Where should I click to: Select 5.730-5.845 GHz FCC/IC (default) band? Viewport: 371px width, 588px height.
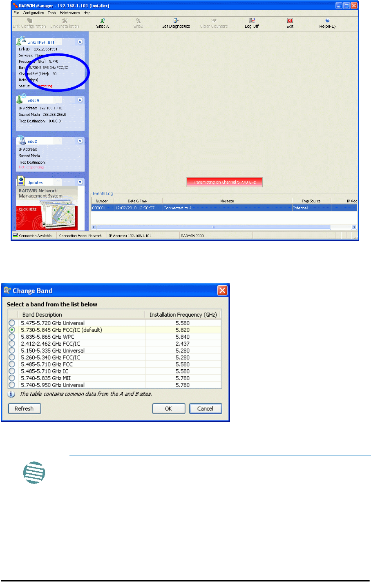[x=12, y=330]
